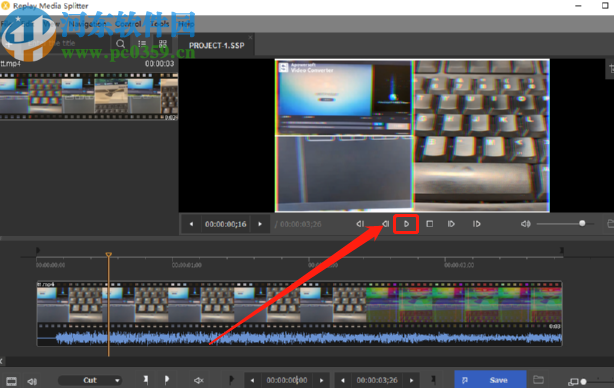Add a start marker with the flag icon
The height and width of the screenshot is (388, 614).
[x=146, y=379]
